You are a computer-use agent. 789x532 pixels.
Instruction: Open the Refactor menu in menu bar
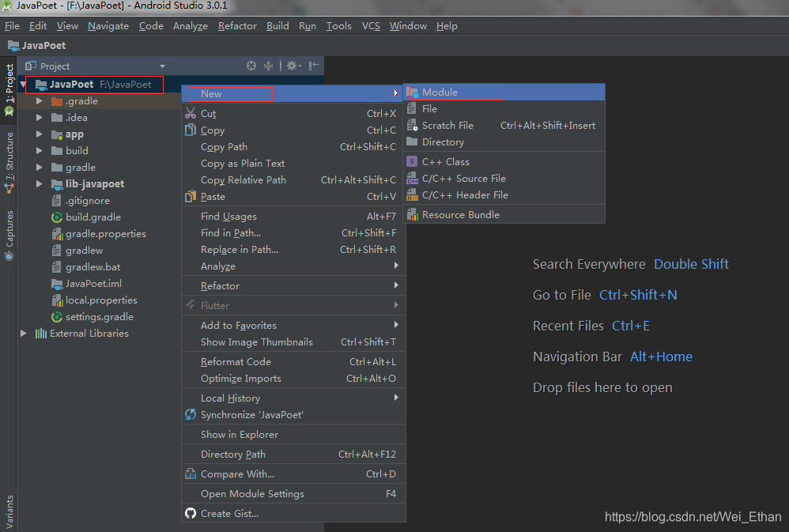point(237,25)
